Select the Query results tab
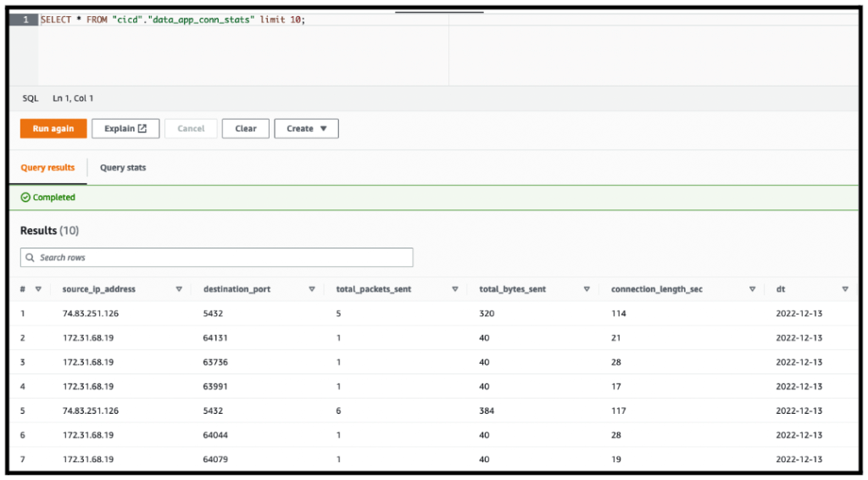Screen dimensions: 868x480 tap(47, 168)
